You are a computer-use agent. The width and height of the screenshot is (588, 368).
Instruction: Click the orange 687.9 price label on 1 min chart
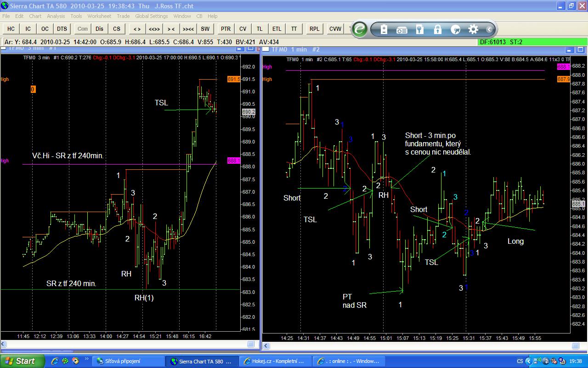click(564, 79)
